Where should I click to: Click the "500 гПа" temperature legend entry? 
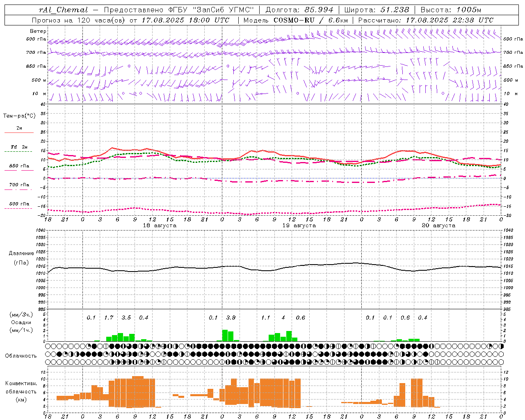(x=19, y=204)
